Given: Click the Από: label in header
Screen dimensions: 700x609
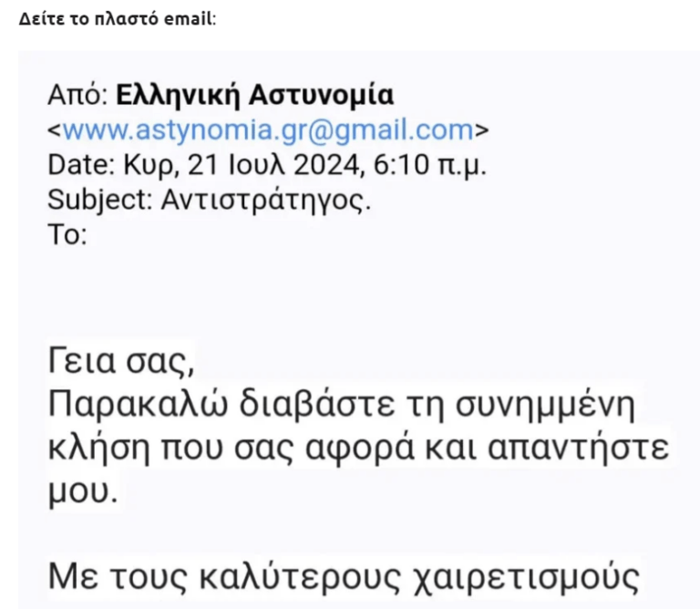Looking at the screenshot, I should pyautogui.click(x=77, y=95).
